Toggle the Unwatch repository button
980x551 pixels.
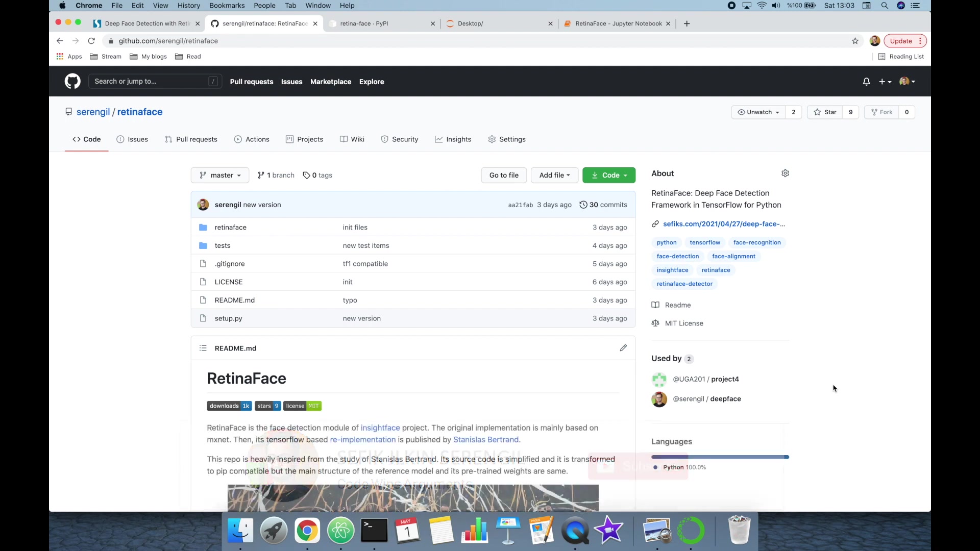pos(758,112)
